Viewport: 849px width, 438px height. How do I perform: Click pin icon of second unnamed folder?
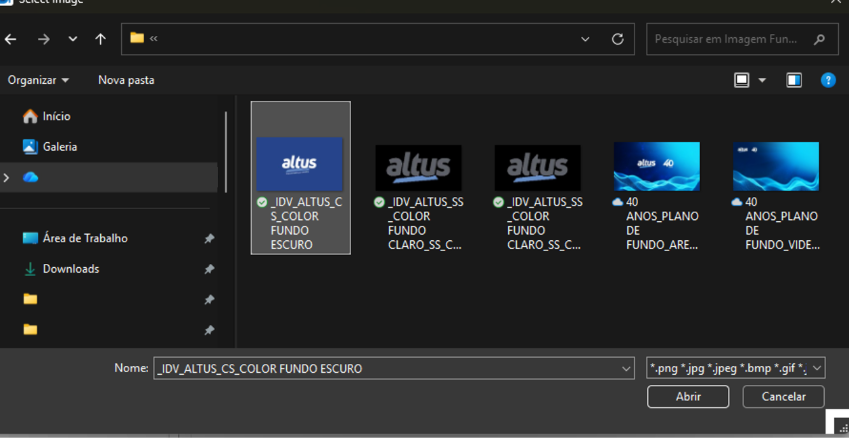click(x=209, y=330)
